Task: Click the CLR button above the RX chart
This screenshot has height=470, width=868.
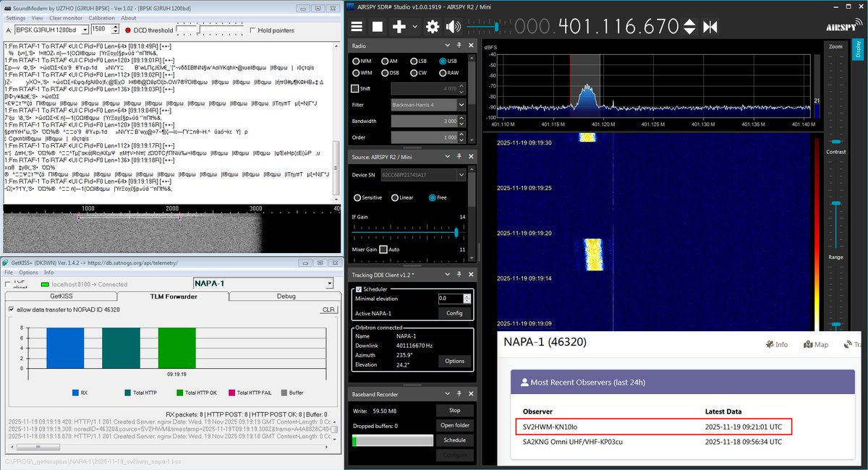Action: pyautogui.click(x=329, y=309)
